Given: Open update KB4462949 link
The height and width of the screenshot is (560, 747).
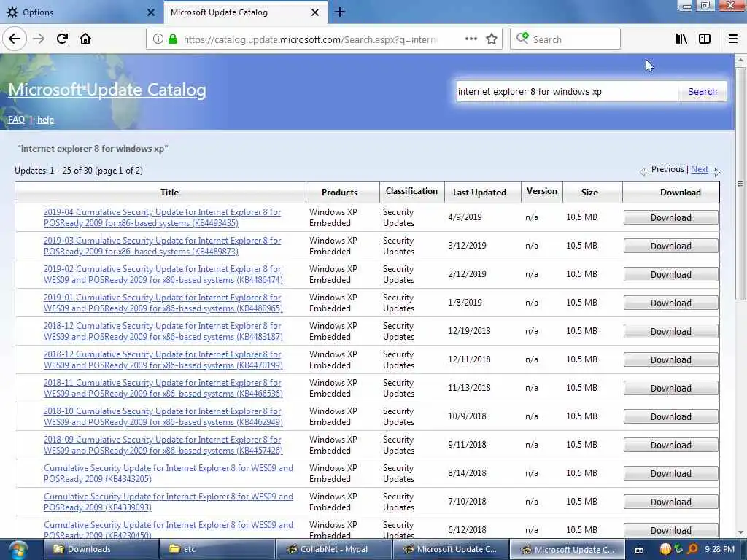Looking at the screenshot, I should click(163, 416).
